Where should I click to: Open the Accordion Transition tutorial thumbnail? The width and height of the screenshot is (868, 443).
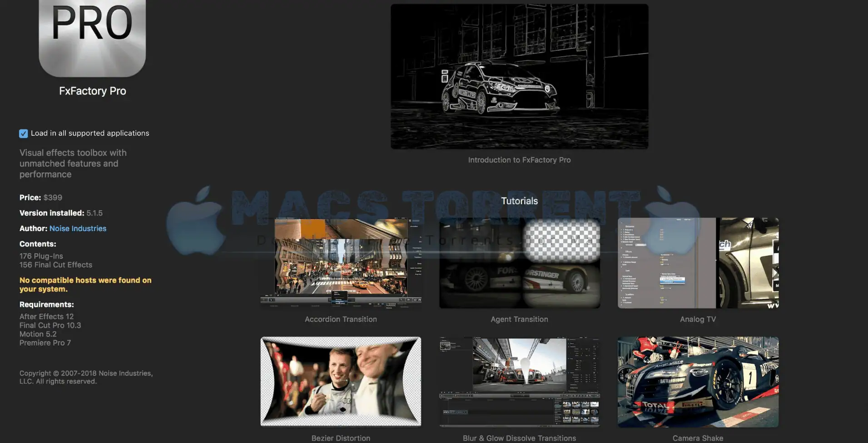point(341,263)
